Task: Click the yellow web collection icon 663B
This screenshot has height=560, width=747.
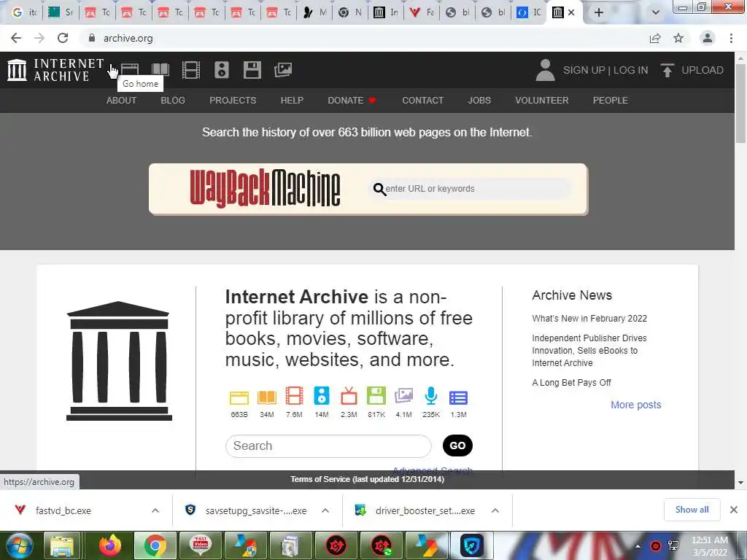Action: coord(239,397)
